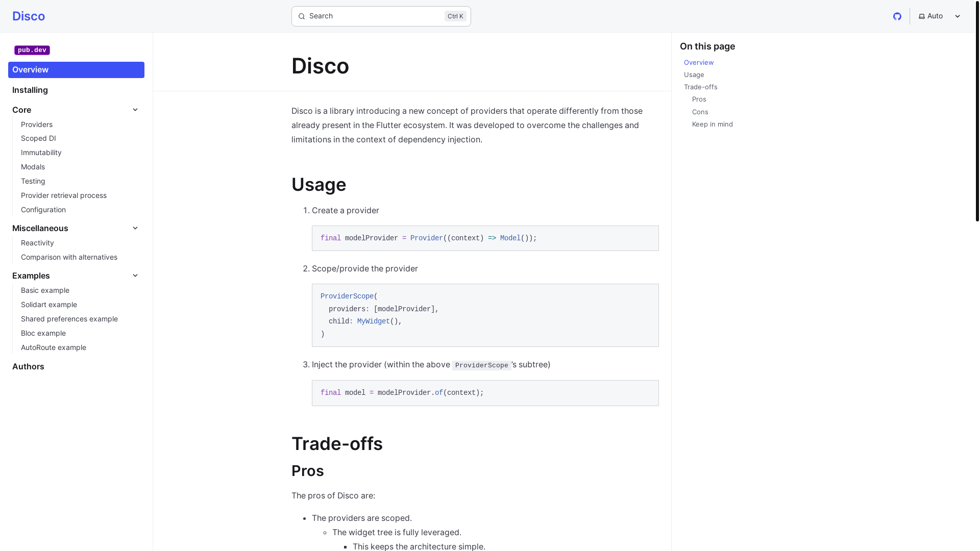The width and height of the screenshot is (980, 551).
Task: Open Shared preferences example page
Action: (x=69, y=319)
